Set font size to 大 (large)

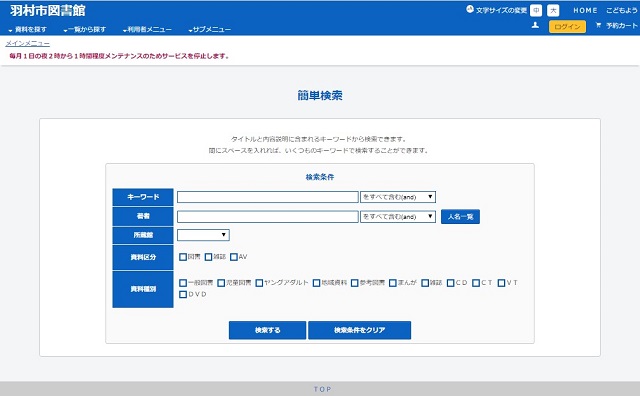pyautogui.click(x=553, y=11)
